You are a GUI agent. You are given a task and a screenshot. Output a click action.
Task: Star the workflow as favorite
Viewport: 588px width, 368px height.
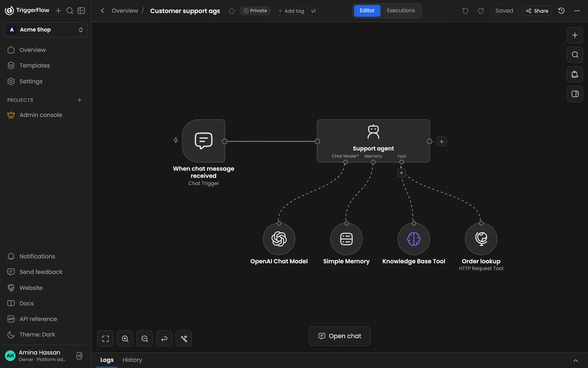pos(232,11)
